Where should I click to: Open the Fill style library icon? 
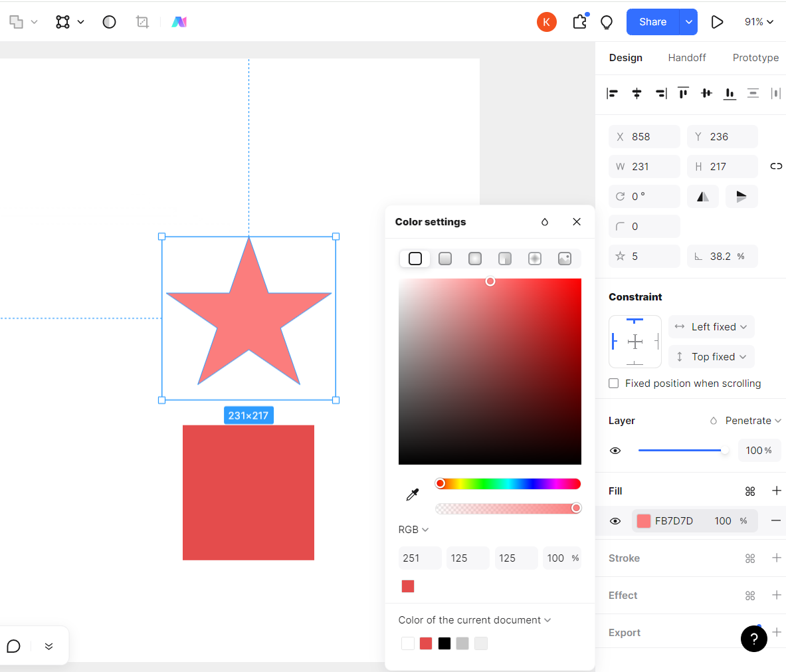tap(750, 491)
